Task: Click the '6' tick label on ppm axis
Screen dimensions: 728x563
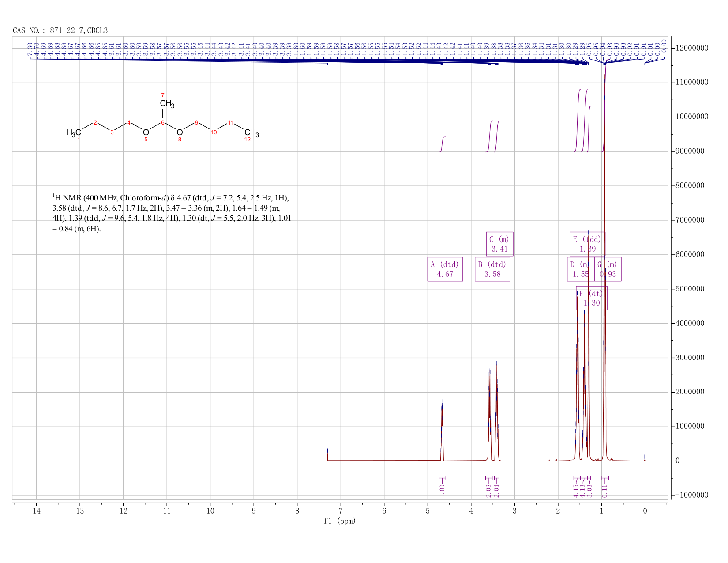Action: [x=384, y=511]
